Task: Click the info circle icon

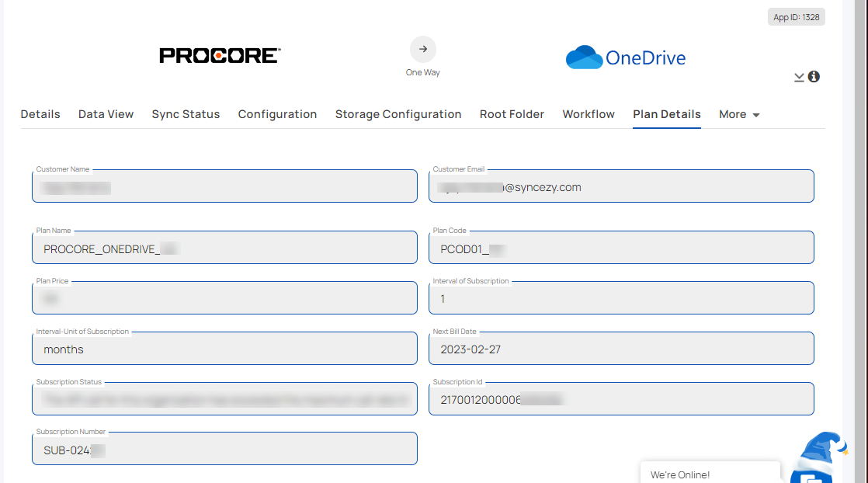Action: (x=814, y=76)
